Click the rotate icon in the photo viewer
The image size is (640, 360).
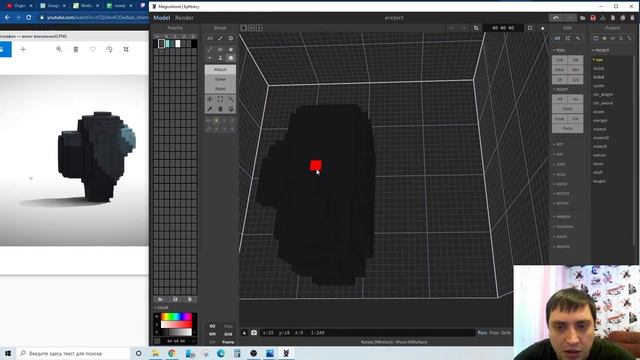pos(109,49)
